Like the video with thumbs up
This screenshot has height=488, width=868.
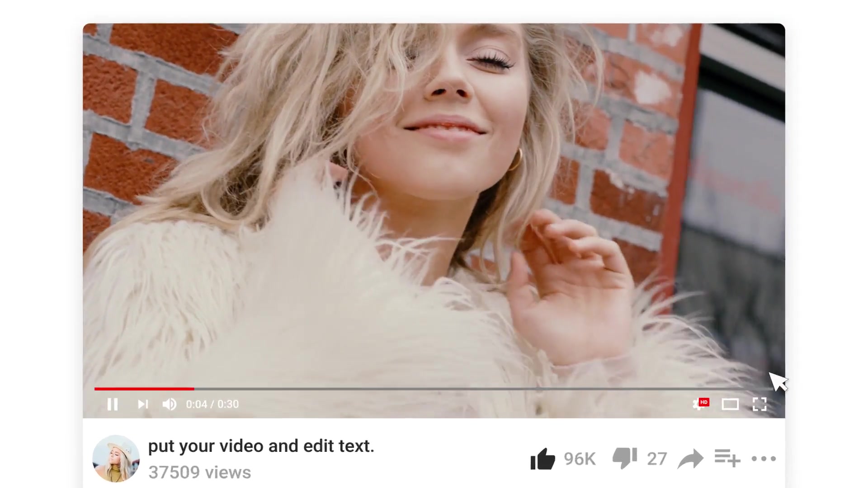pos(542,459)
